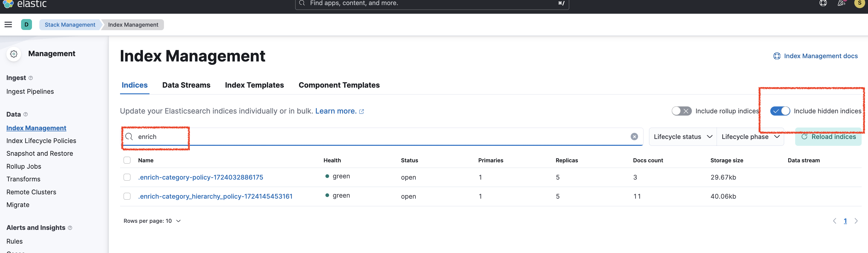The height and width of the screenshot is (253, 868).
Task: Open the Learn more link
Action: (336, 111)
